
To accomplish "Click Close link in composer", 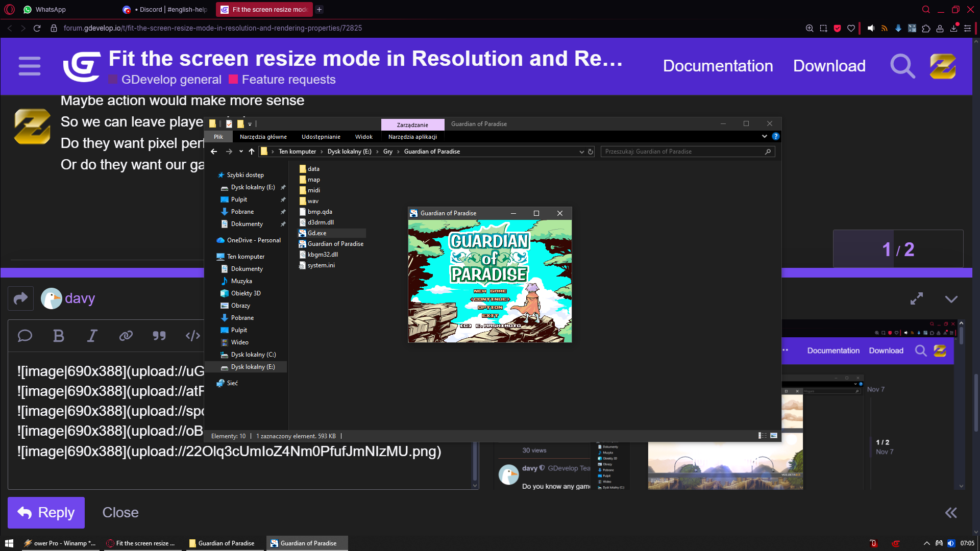I will click(x=120, y=513).
